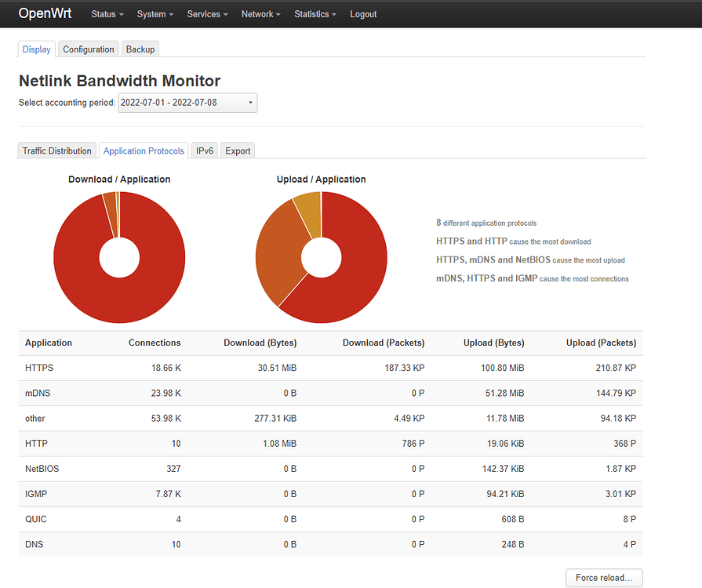Switch to the Backup tab

(140, 49)
